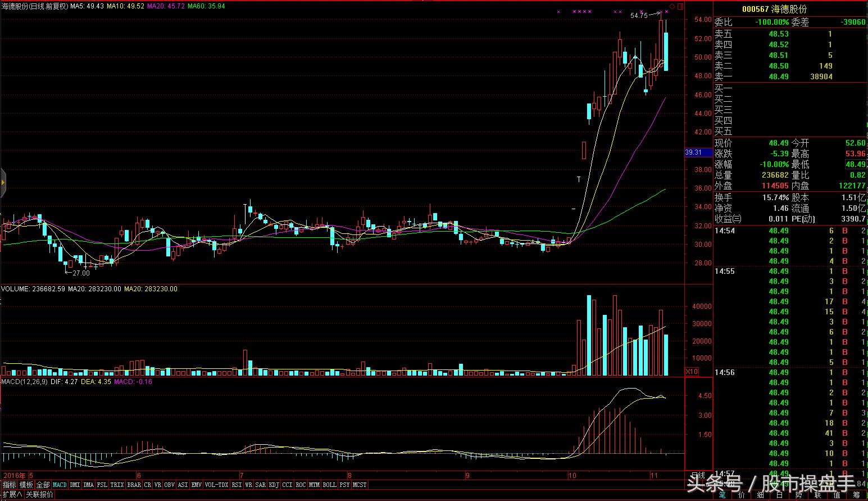Click the red diamond icon above the chart

[x=672, y=7]
